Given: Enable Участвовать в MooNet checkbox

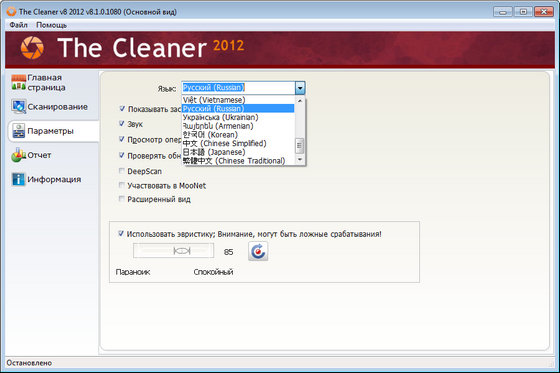Looking at the screenshot, I should click(x=122, y=185).
